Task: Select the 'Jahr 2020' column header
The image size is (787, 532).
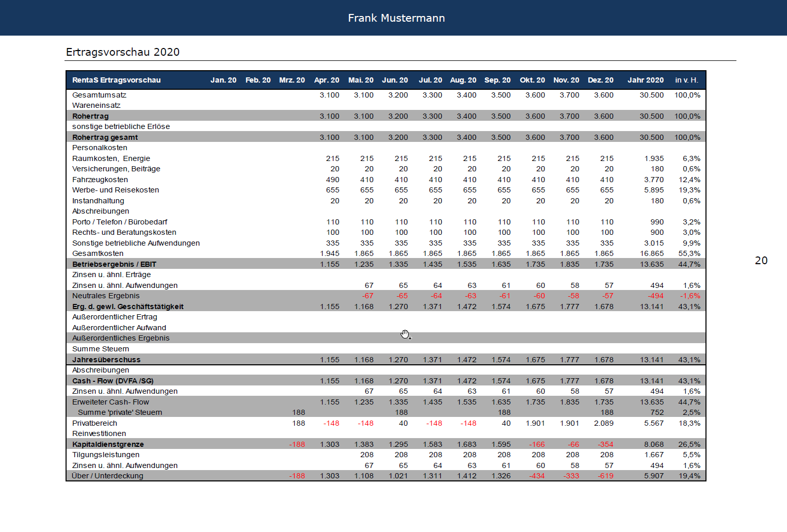Action: coord(646,80)
